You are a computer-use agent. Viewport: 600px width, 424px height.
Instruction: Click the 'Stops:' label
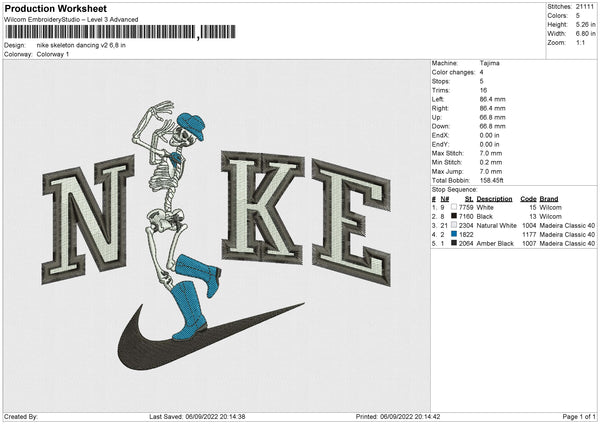[440, 81]
